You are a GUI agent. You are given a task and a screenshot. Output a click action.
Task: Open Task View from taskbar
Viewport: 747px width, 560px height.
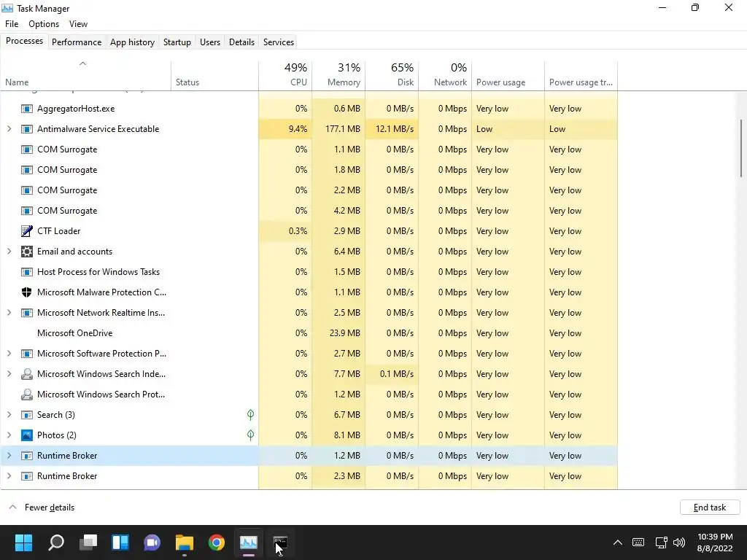click(x=88, y=542)
